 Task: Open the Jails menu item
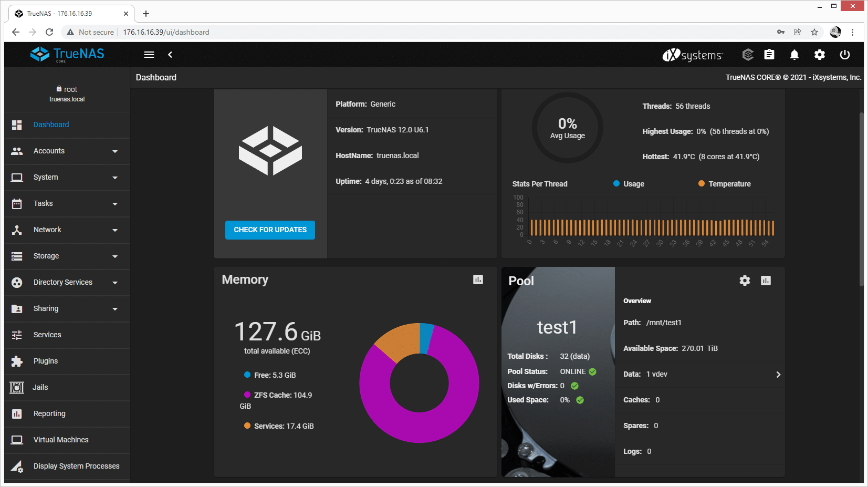(67, 388)
